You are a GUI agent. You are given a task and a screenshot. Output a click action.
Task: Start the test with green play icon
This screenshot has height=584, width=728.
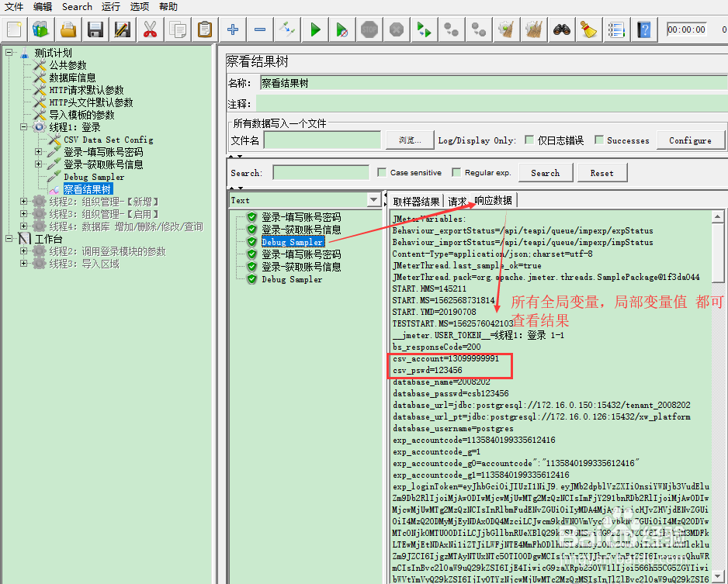pyautogui.click(x=315, y=29)
